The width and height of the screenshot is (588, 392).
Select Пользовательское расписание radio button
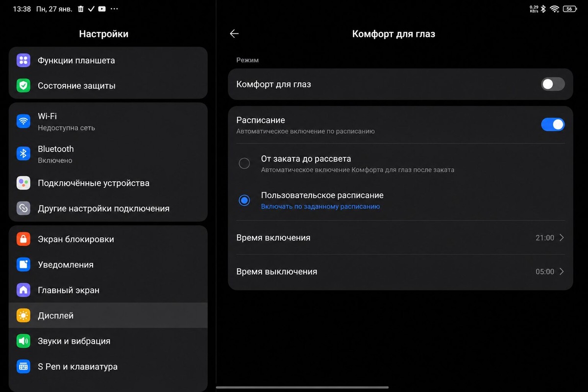[244, 200]
